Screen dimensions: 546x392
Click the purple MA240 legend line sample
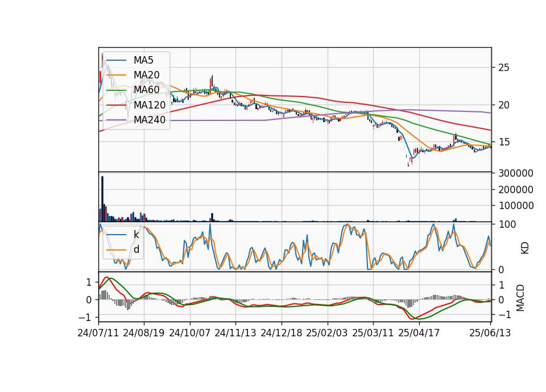(116, 120)
